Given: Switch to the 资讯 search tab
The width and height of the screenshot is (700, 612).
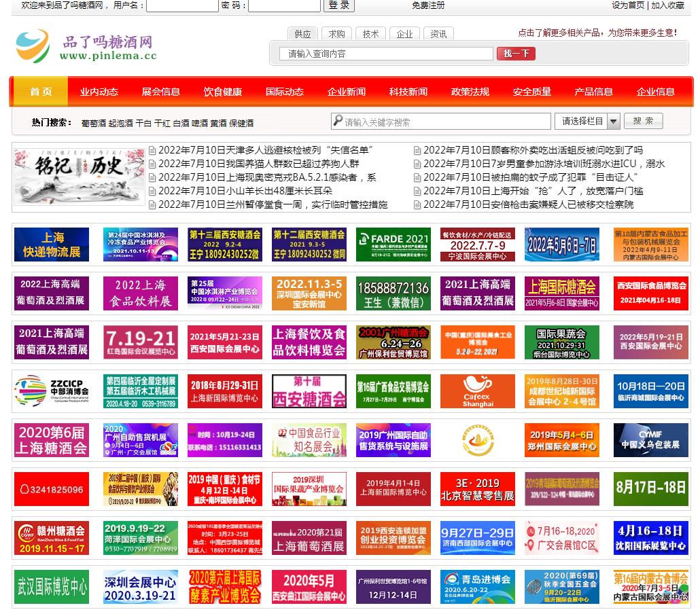Looking at the screenshot, I should pyautogui.click(x=438, y=34).
